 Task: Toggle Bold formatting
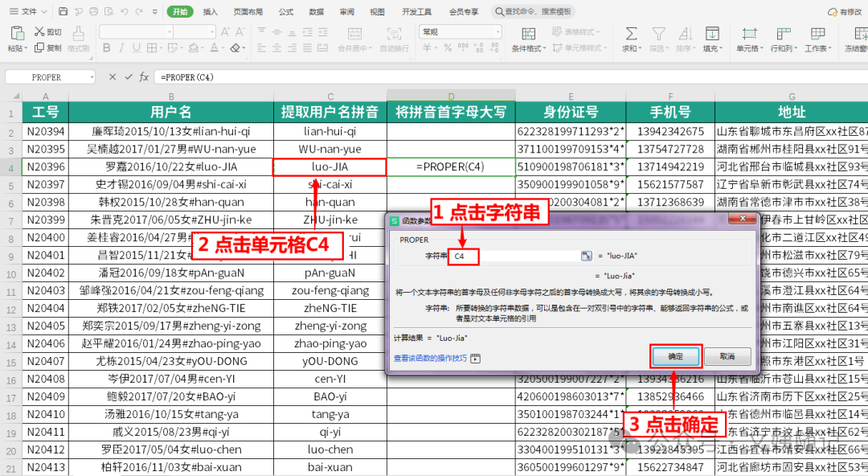coord(107,48)
